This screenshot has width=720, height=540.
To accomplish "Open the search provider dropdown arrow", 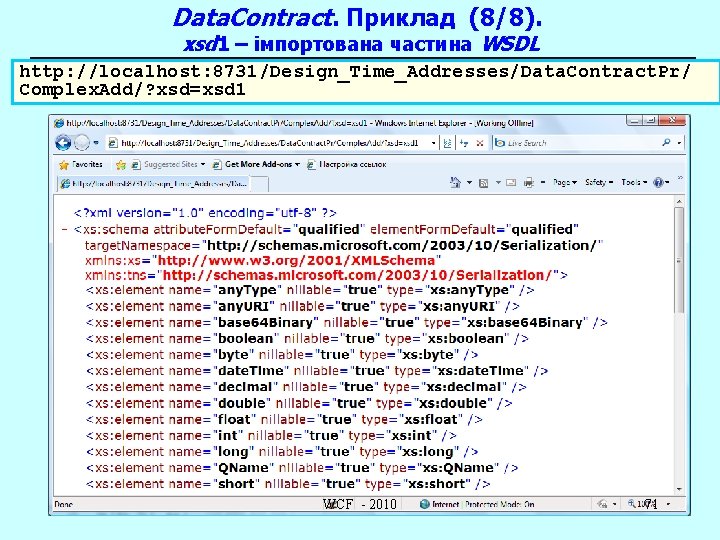I will pos(679,143).
